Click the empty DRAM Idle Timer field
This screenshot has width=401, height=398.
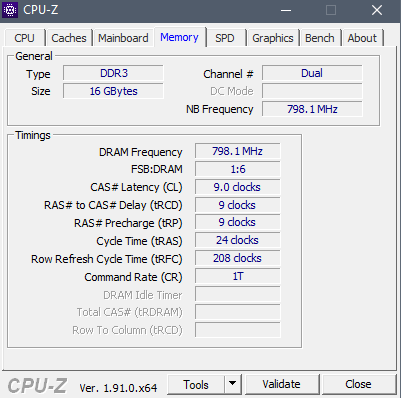(238, 294)
